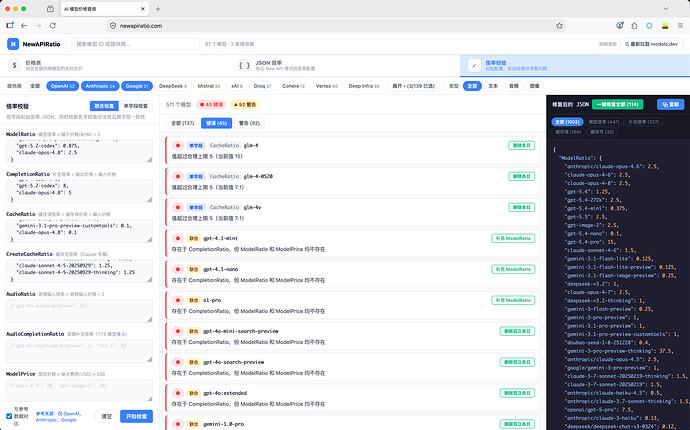The width and height of the screenshot is (690, 430).
Task: Toggle the OpenAI provider filter chip
Action: (62, 86)
